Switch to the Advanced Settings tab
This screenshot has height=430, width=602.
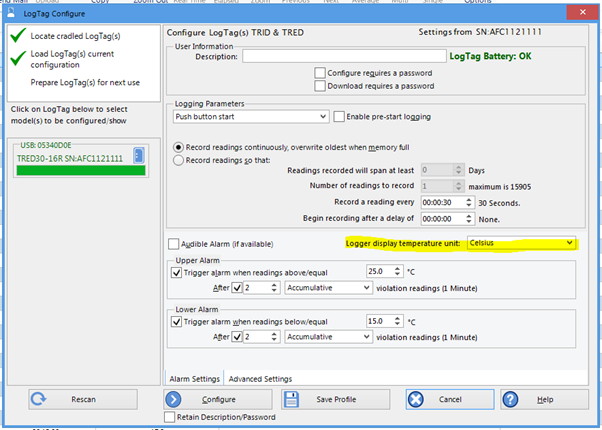click(x=260, y=379)
